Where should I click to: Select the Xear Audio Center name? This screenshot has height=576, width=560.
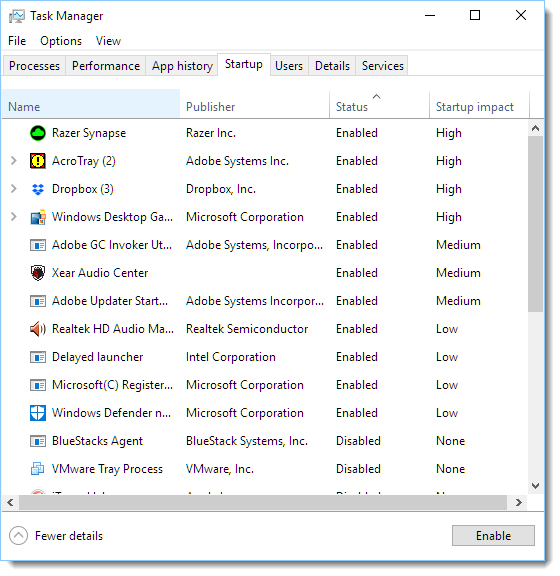tap(100, 273)
